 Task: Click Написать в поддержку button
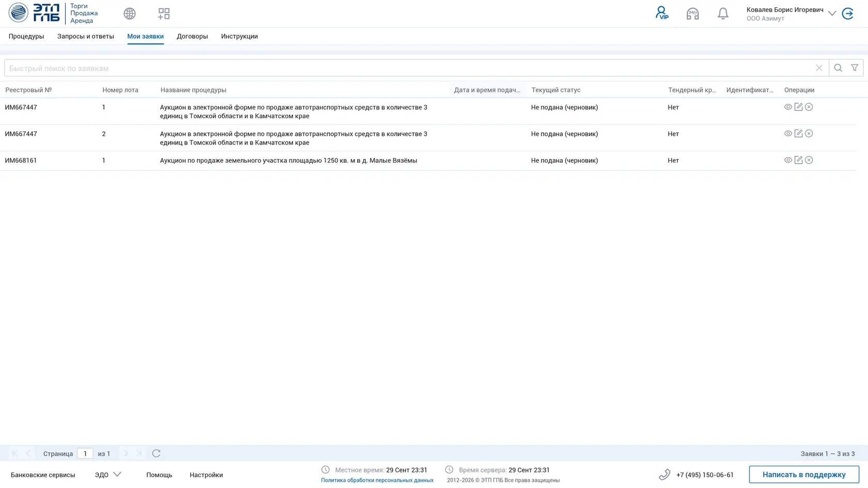(804, 475)
